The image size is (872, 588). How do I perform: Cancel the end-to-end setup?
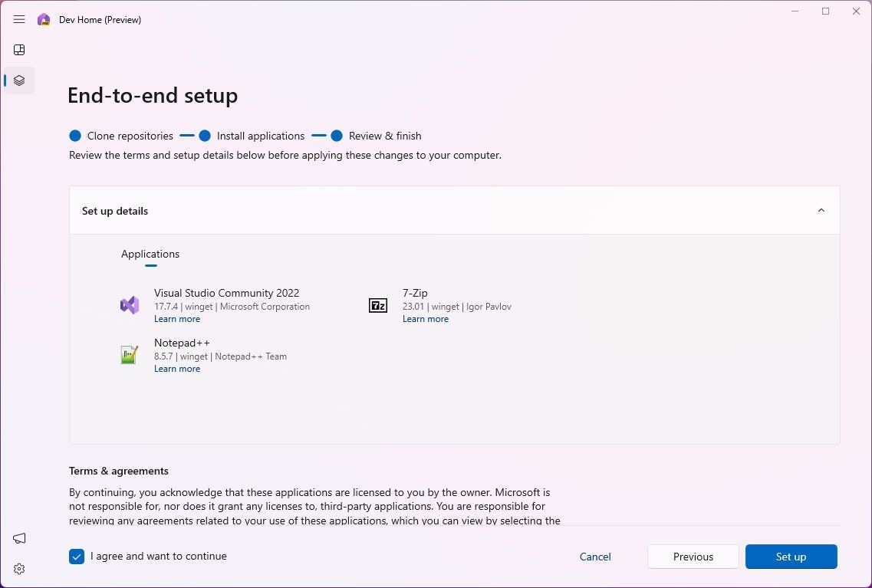coord(595,557)
